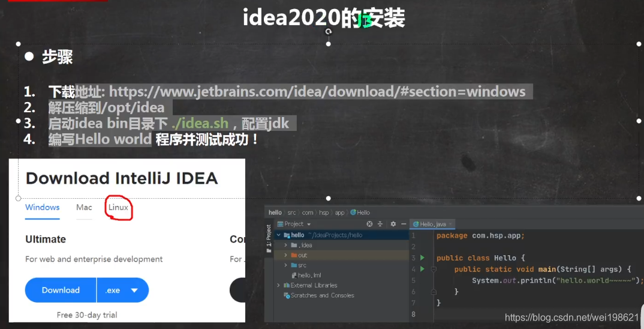
Task: Click the fold marker on the main method line
Action: click(434, 270)
